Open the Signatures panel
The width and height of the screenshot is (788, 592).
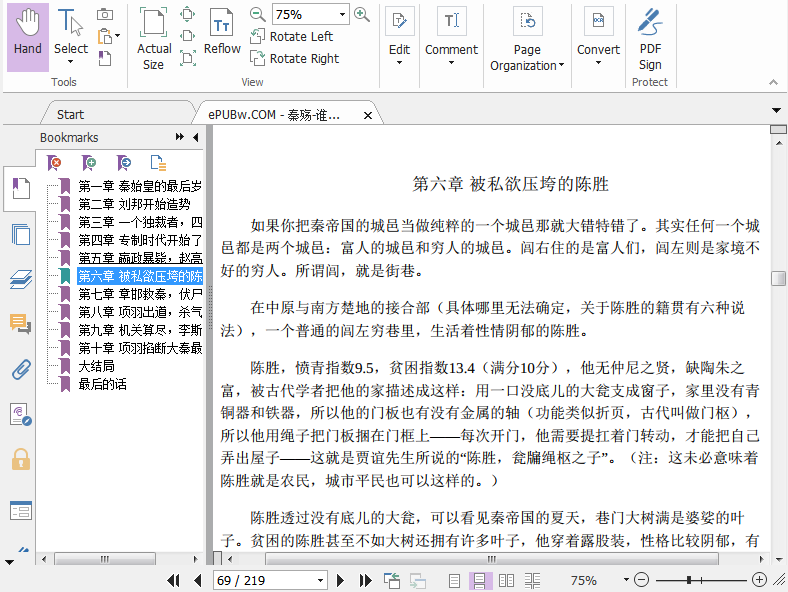(x=21, y=415)
